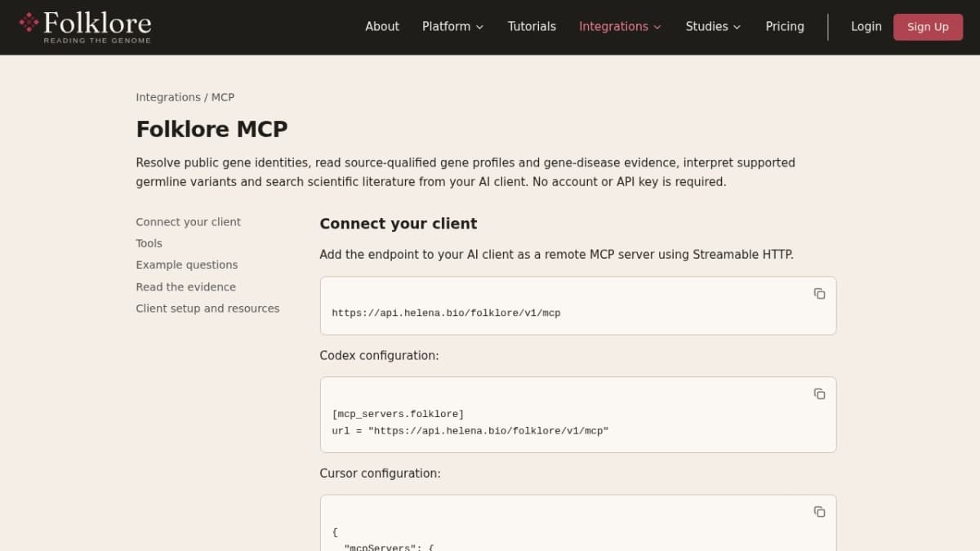
Task: Jump to the Connect your client section
Action: (x=189, y=222)
